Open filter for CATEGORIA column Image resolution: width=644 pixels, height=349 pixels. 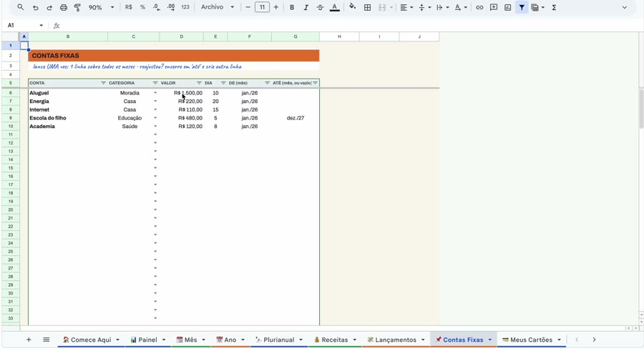[x=155, y=83]
